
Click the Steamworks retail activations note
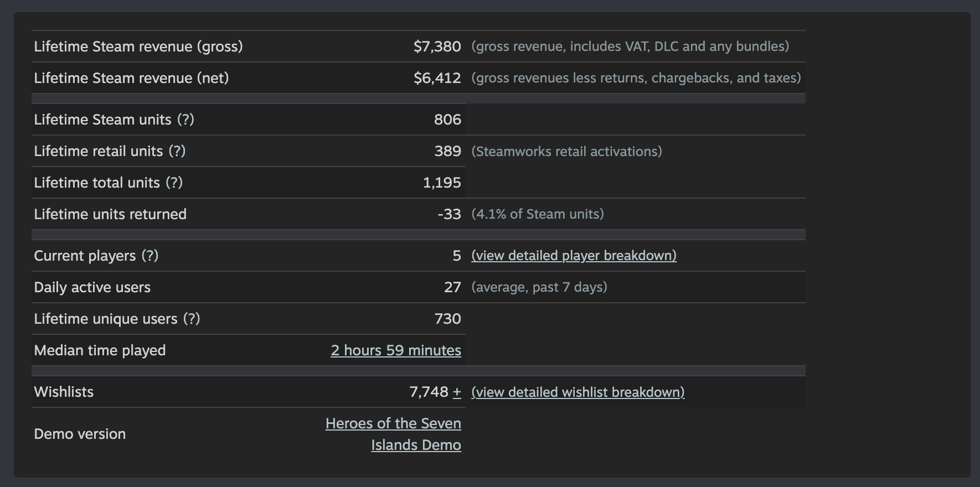click(566, 151)
